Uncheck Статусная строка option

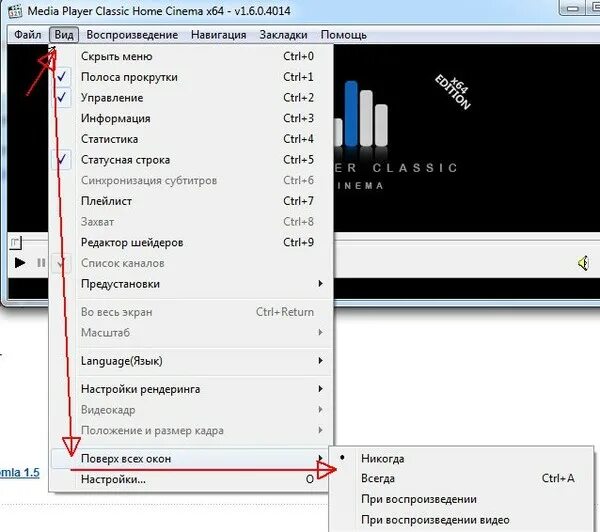[x=191, y=160]
